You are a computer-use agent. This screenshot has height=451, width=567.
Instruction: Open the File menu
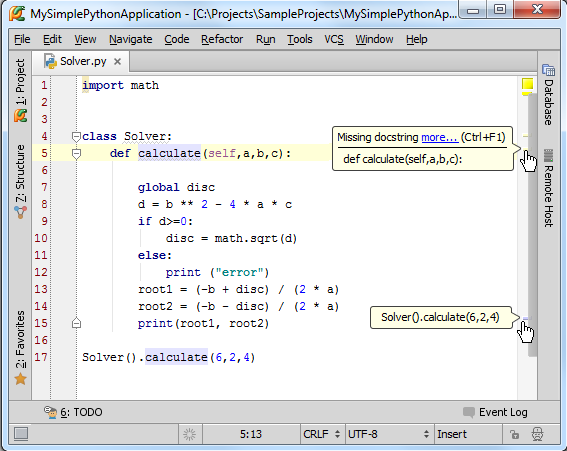(x=22, y=39)
